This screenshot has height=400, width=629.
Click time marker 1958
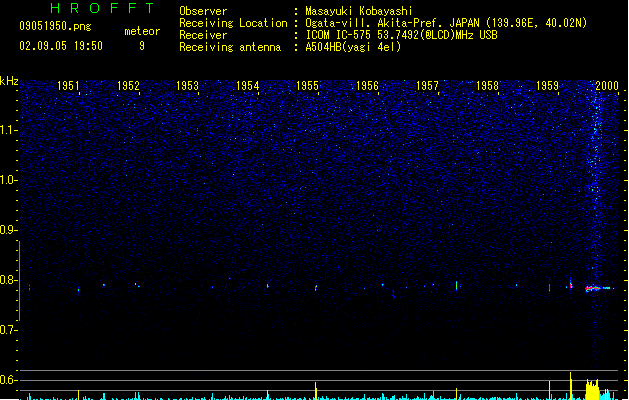pos(487,86)
